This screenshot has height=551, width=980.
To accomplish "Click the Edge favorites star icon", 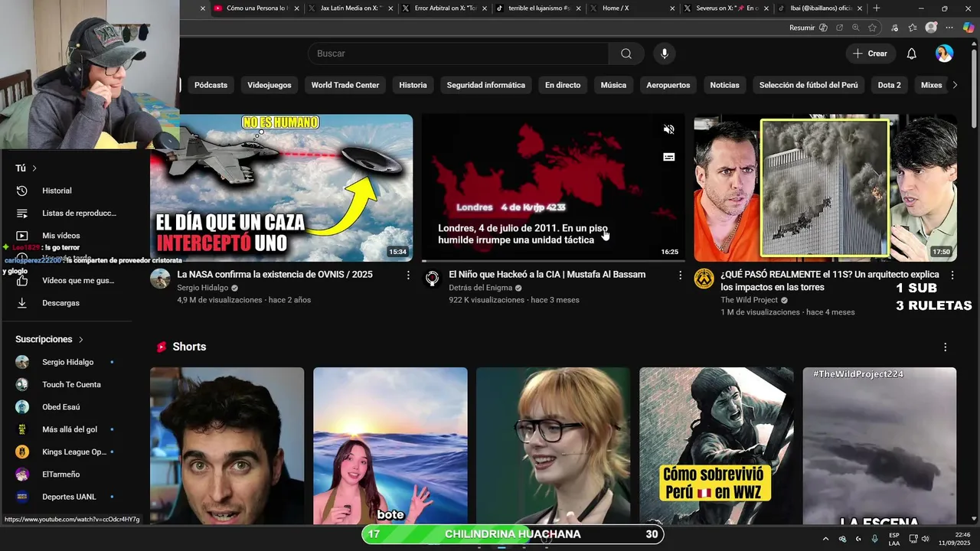I will point(872,28).
